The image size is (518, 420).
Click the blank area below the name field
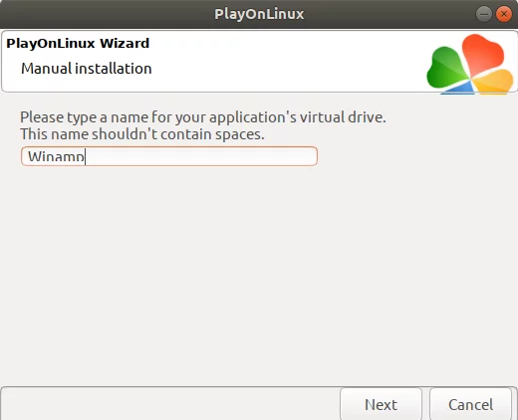pyautogui.click(x=259, y=272)
